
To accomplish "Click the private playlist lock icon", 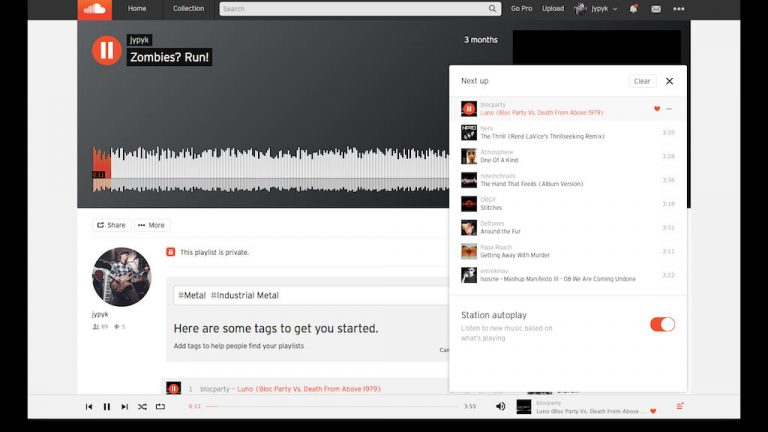I will click(170, 252).
